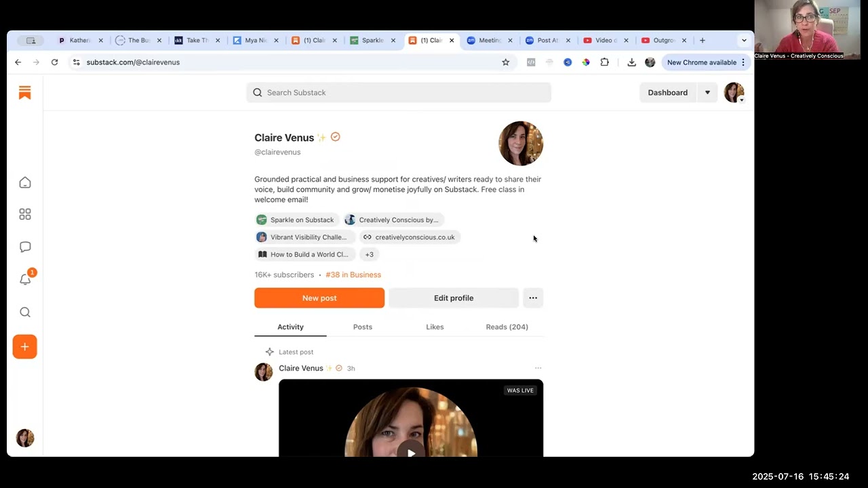Open the Chrome downloads icon
The width and height of the screenshot is (868, 488).
(631, 62)
